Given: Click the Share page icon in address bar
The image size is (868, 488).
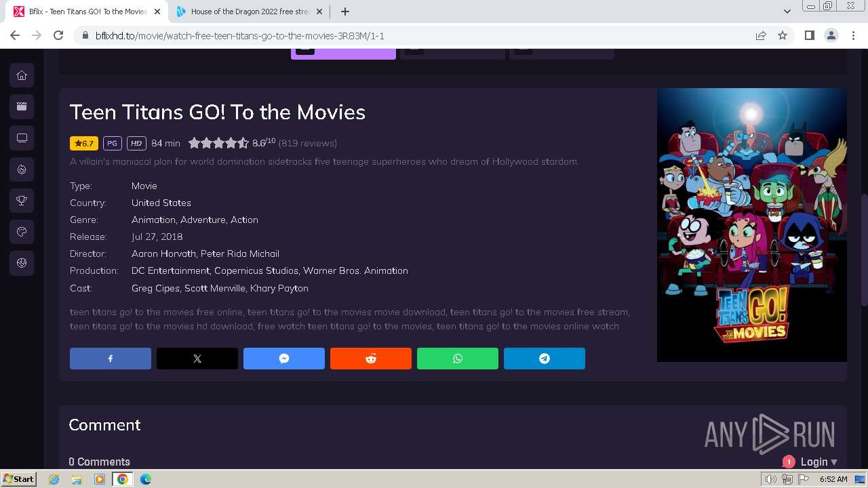Looking at the screenshot, I should tap(761, 36).
